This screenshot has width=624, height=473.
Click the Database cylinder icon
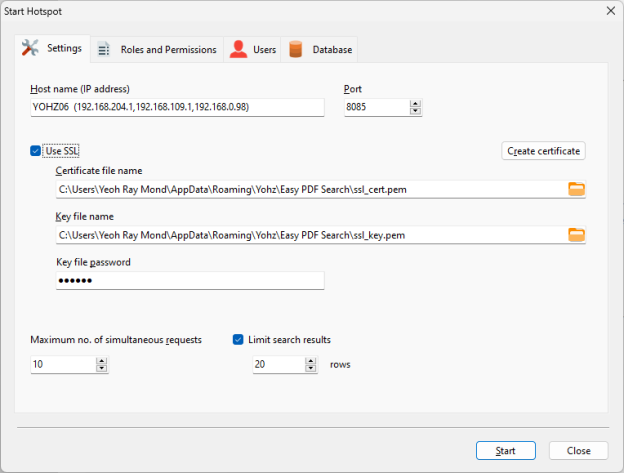[295, 49]
